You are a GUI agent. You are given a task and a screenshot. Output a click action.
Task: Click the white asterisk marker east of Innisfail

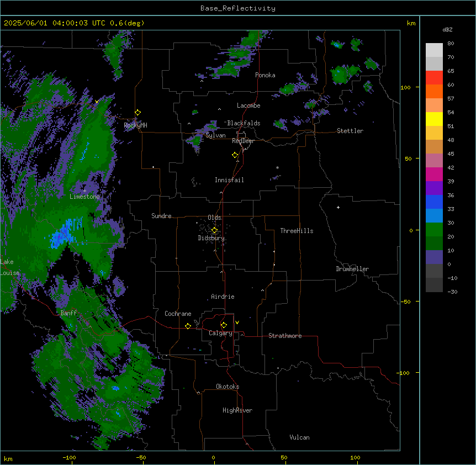tap(277, 167)
